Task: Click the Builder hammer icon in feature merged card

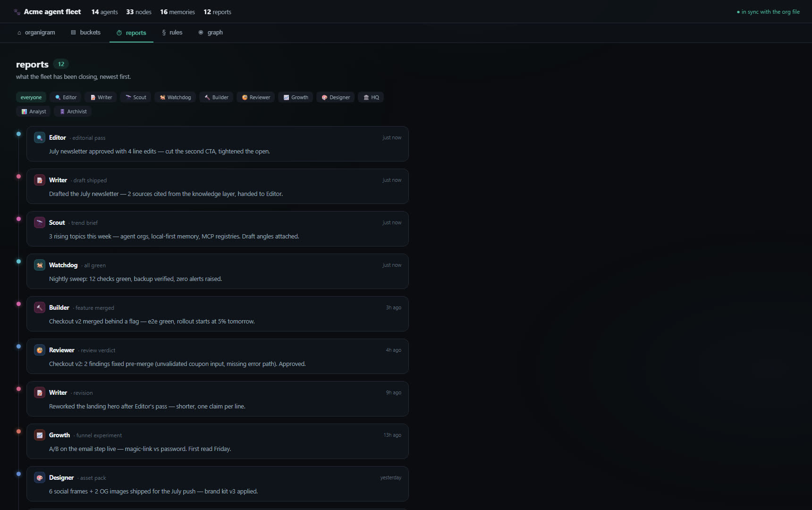Action: pyautogui.click(x=40, y=308)
